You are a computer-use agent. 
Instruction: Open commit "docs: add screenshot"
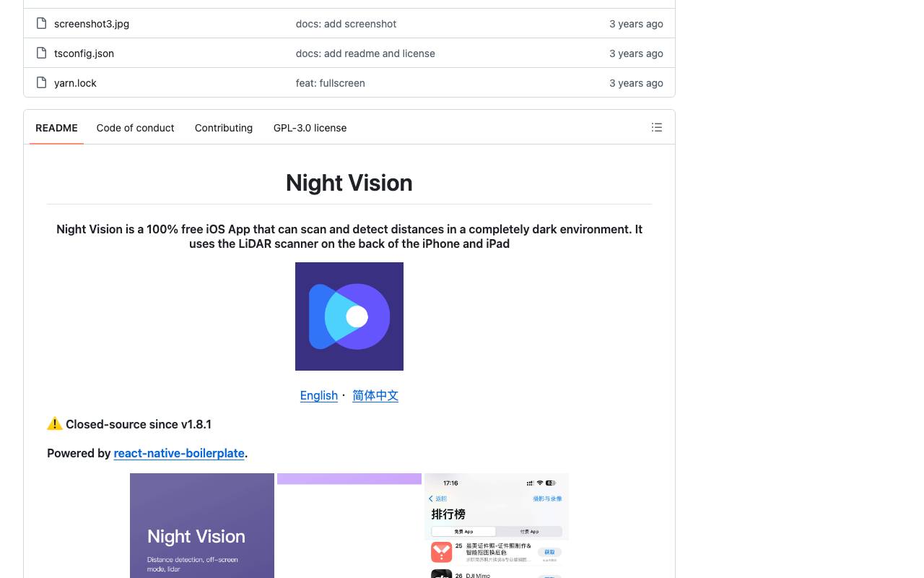[346, 24]
